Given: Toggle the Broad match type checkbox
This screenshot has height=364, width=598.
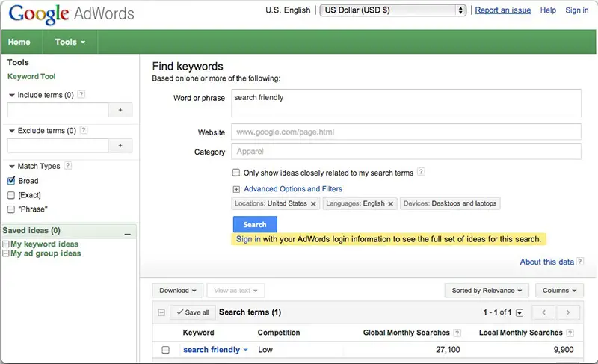Looking at the screenshot, I should (x=11, y=181).
